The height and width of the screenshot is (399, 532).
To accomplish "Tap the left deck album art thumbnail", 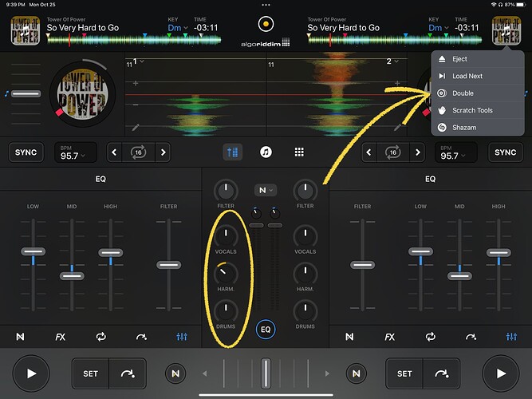I will click(x=26, y=30).
